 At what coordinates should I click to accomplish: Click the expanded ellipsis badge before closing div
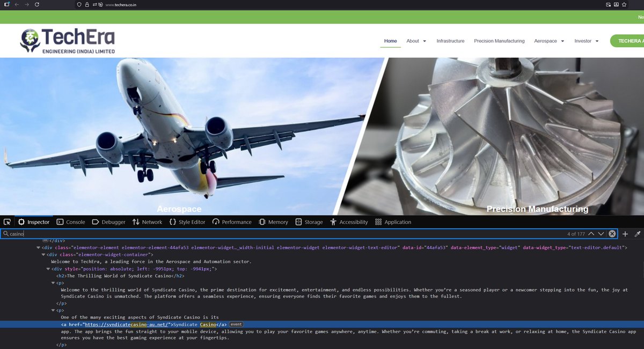coord(45,241)
